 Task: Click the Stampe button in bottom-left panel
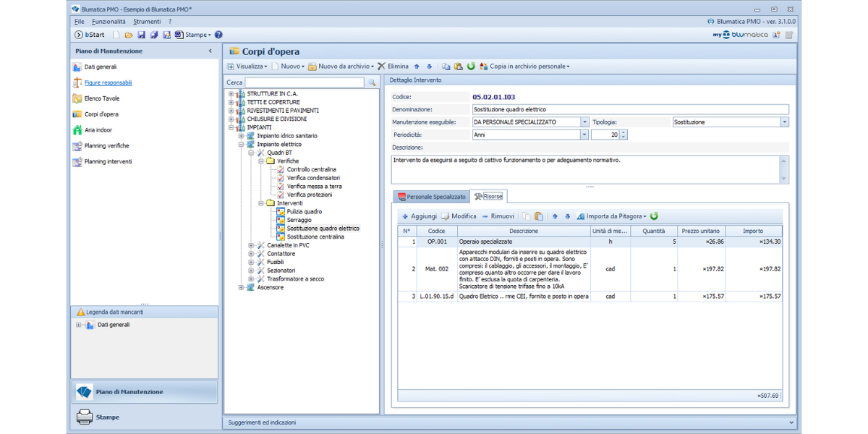tap(107, 417)
